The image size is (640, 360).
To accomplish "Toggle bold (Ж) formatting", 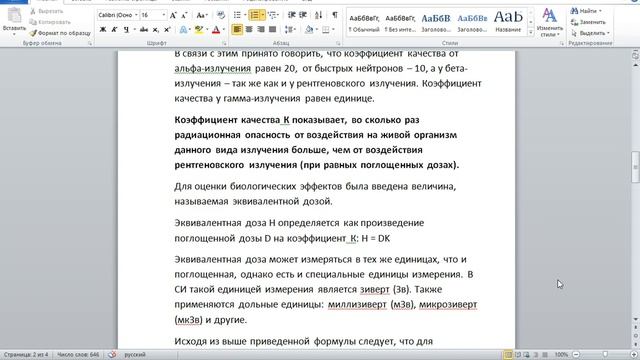I will [x=103, y=29].
